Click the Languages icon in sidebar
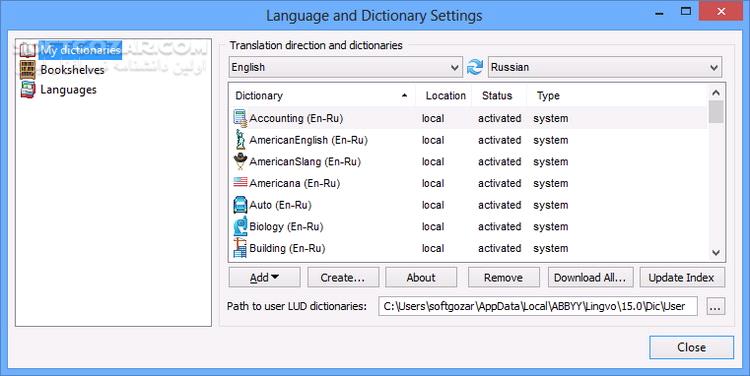Image resolution: width=750 pixels, height=376 pixels. [28, 89]
